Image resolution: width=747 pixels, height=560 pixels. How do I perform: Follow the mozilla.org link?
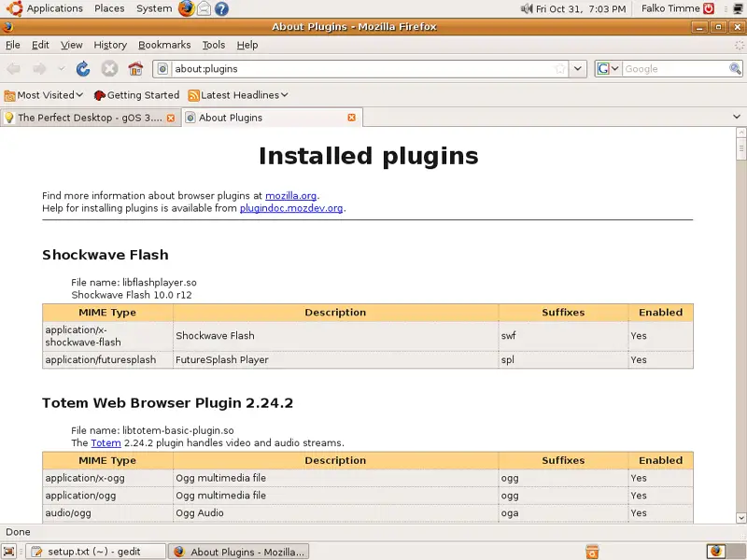pos(290,196)
